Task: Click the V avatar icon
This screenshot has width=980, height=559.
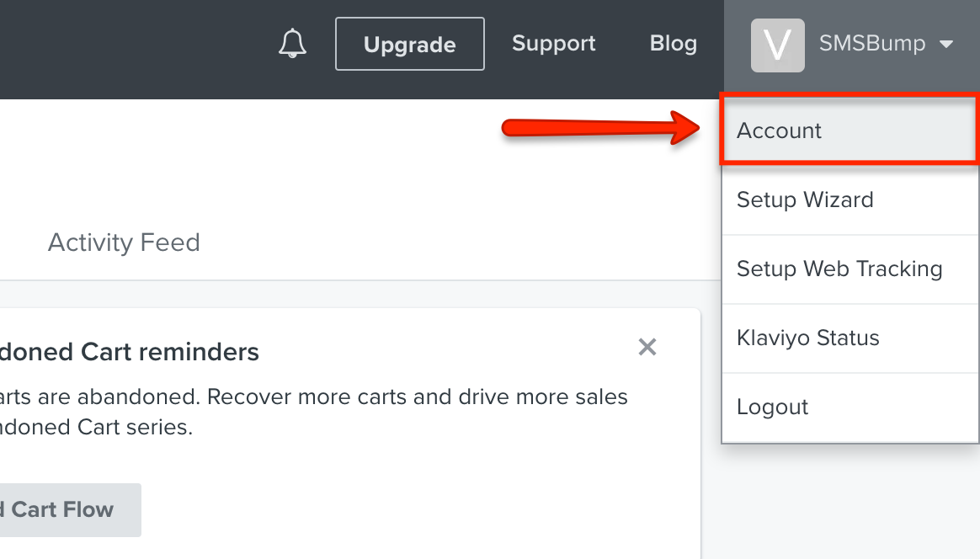Action: point(777,45)
